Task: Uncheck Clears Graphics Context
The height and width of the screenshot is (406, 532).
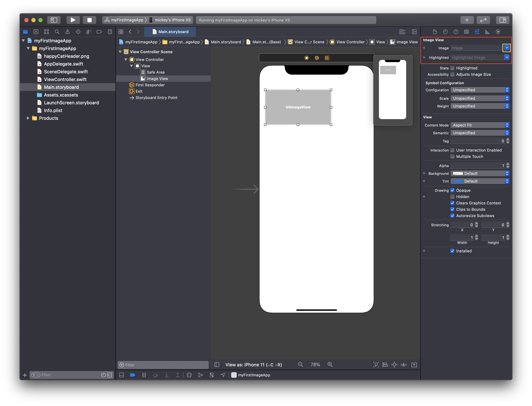Action: pos(452,203)
